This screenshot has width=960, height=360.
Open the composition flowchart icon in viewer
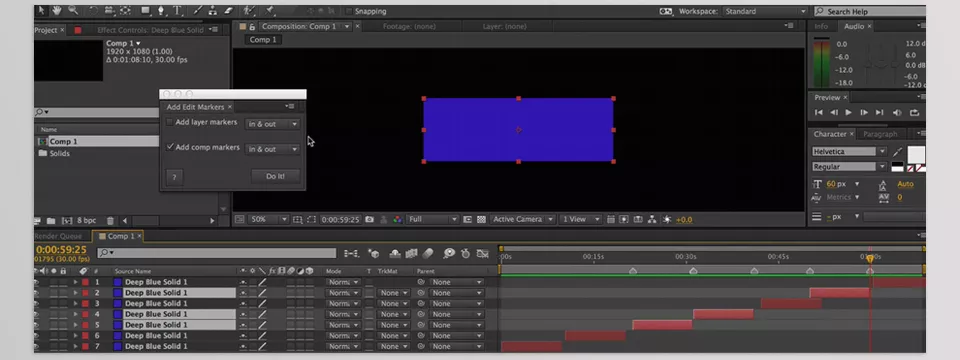tap(651, 219)
